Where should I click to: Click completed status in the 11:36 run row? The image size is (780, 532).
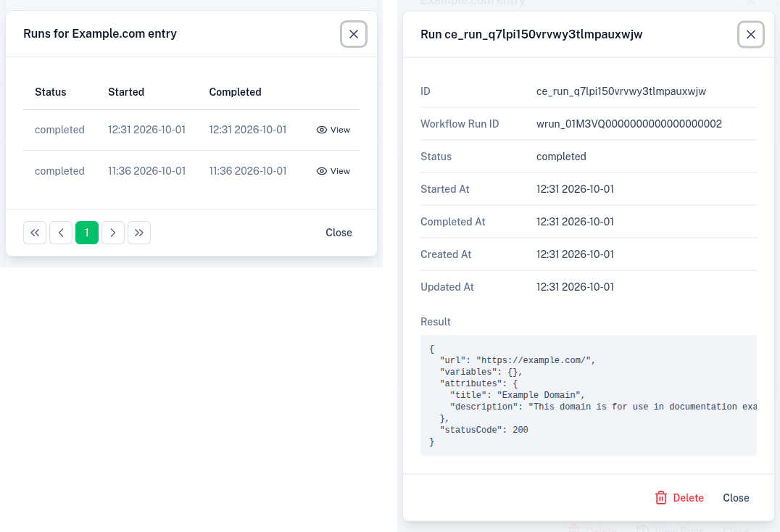click(x=59, y=171)
